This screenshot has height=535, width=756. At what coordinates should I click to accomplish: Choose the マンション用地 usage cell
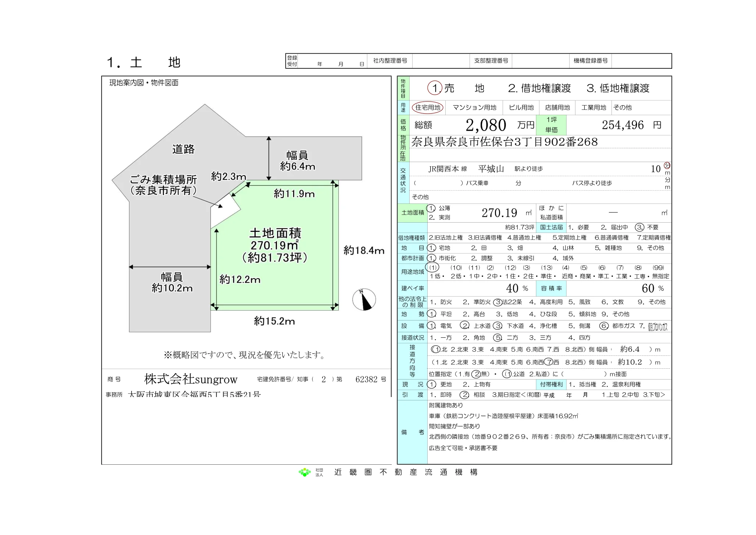tap(474, 107)
